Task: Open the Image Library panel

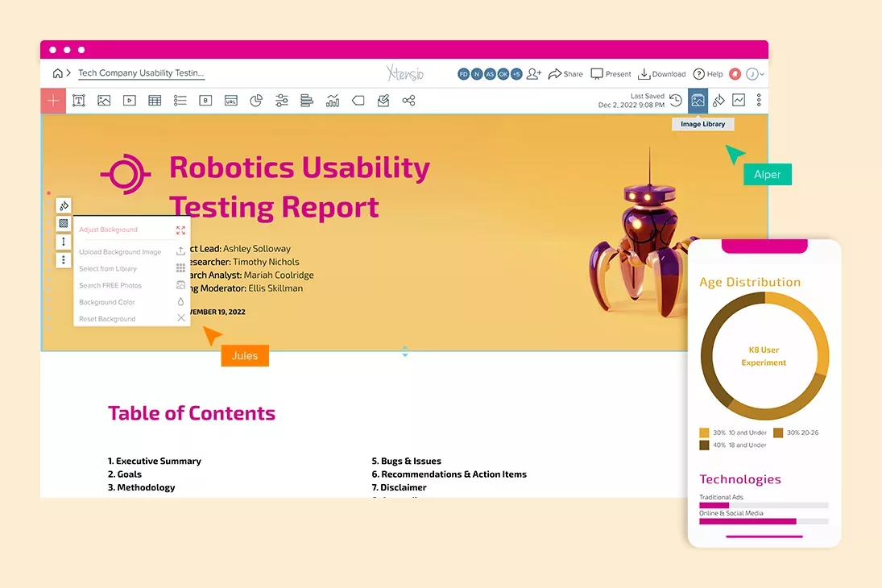Action: pos(698,100)
